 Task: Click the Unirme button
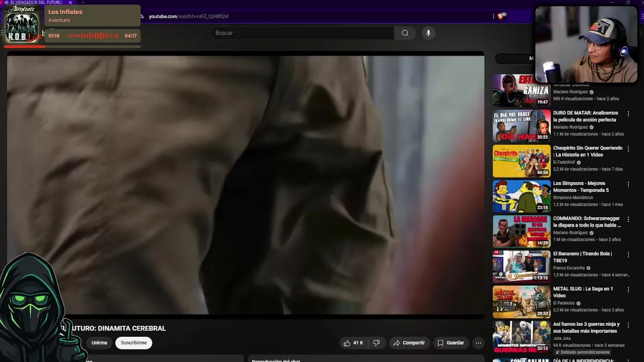click(x=99, y=343)
